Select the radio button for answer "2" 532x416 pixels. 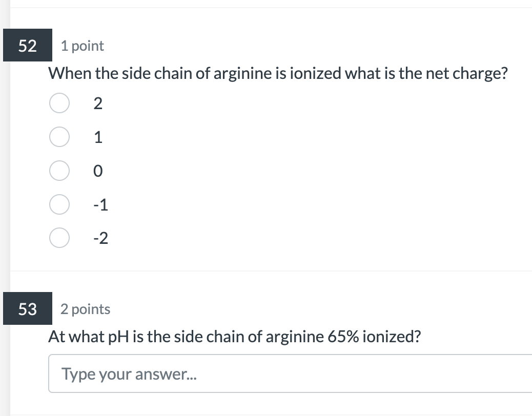[x=59, y=103]
